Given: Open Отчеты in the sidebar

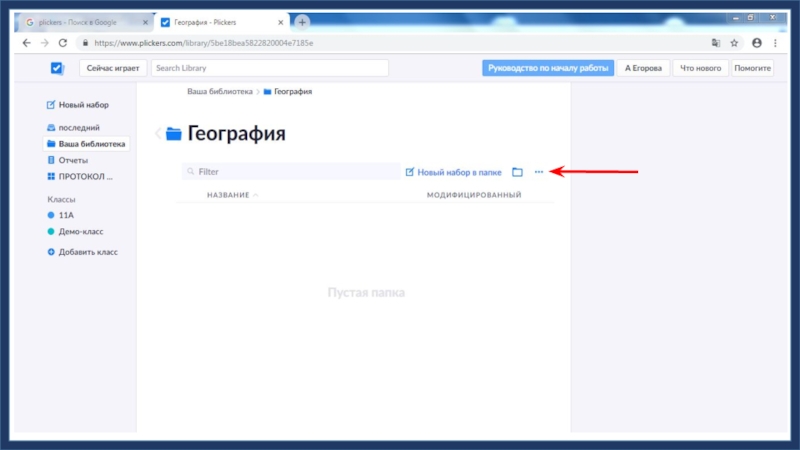Looking at the screenshot, I should (x=73, y=160).
